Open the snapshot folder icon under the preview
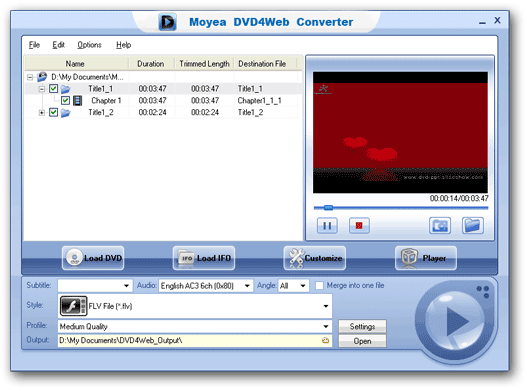This screenshot has height=391, width=527. pos(472,225)
